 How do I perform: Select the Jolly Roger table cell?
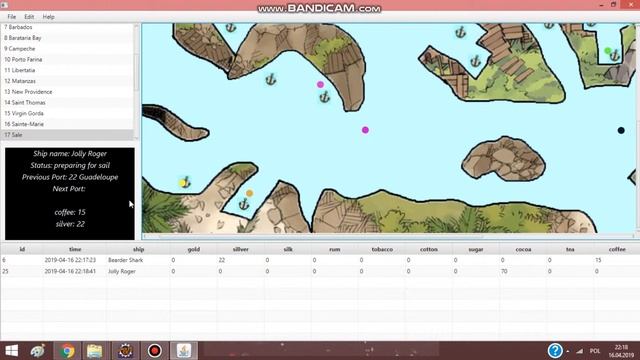[x=138, y=271]
